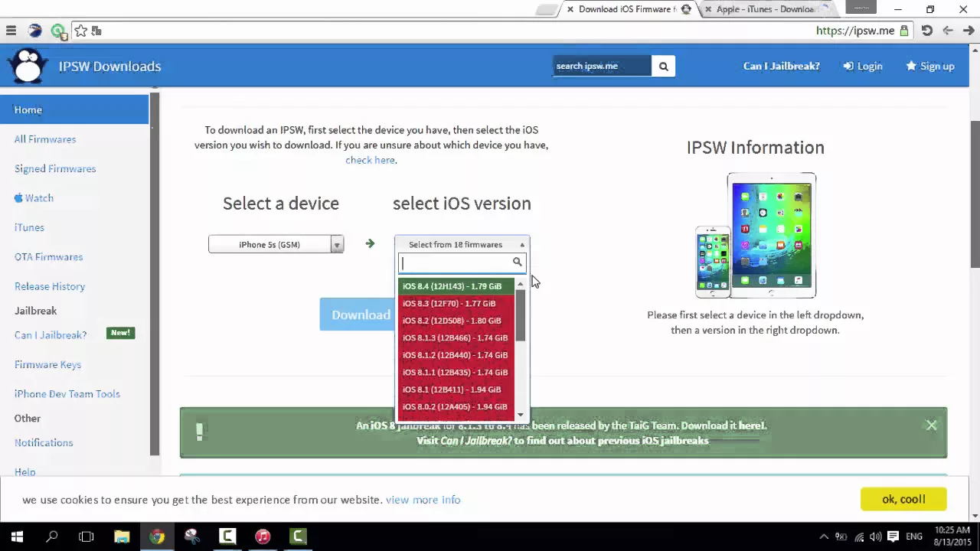Open the Watch sidebar item
980x551 pixels.
pyautogui.click(x=34, y=197)
